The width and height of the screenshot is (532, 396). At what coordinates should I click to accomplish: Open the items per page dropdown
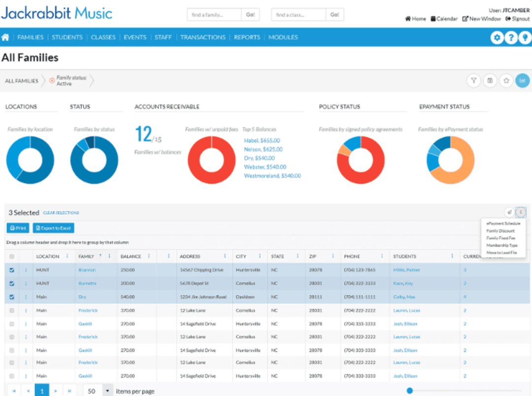(107, 390)
